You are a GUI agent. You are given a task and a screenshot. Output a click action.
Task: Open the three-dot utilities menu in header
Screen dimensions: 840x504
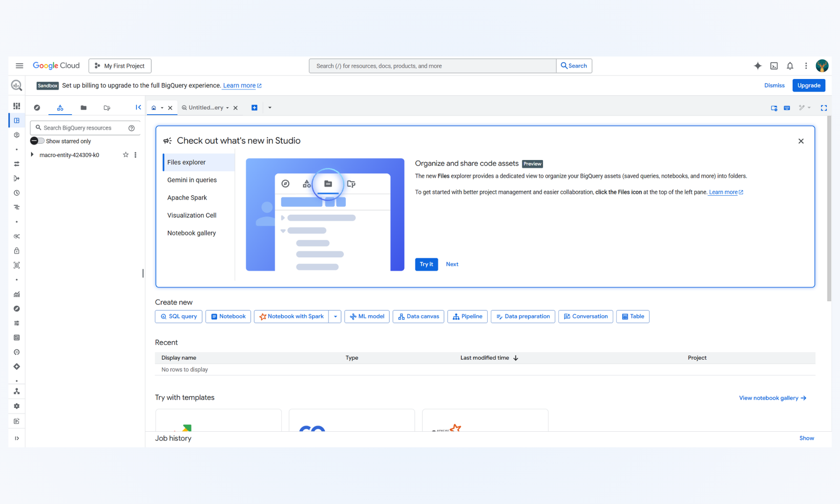(x=806, y=66)
